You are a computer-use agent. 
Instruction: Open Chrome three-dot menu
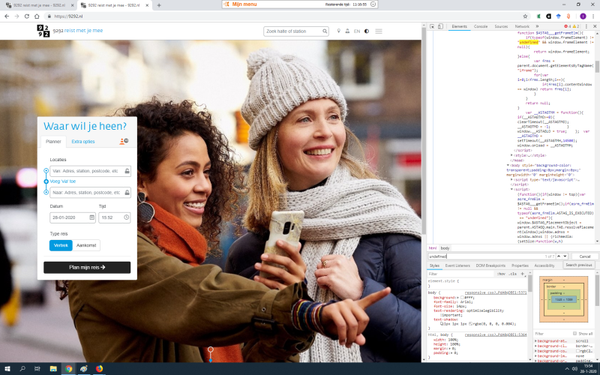pos(594,16)
